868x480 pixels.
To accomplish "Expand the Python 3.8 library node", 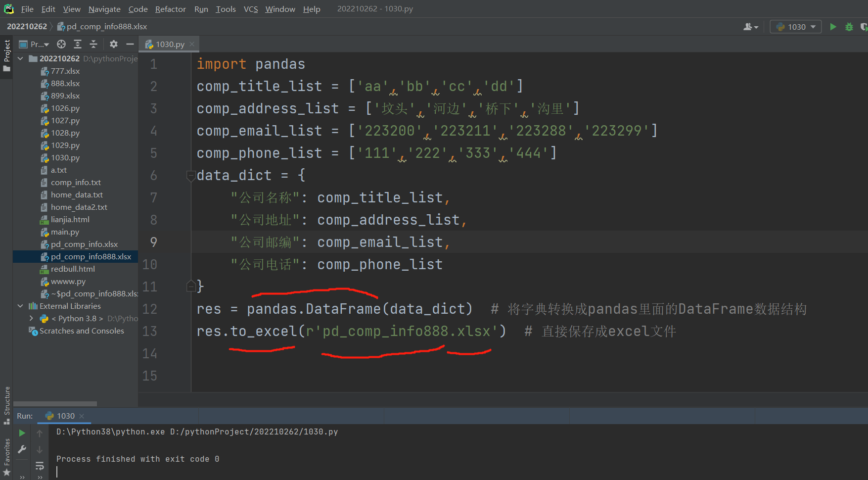I will [x=32, y=318].
